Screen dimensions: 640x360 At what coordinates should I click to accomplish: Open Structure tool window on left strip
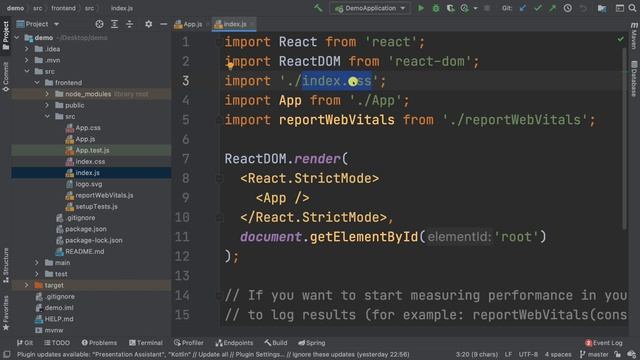click(x=6, y=265)
